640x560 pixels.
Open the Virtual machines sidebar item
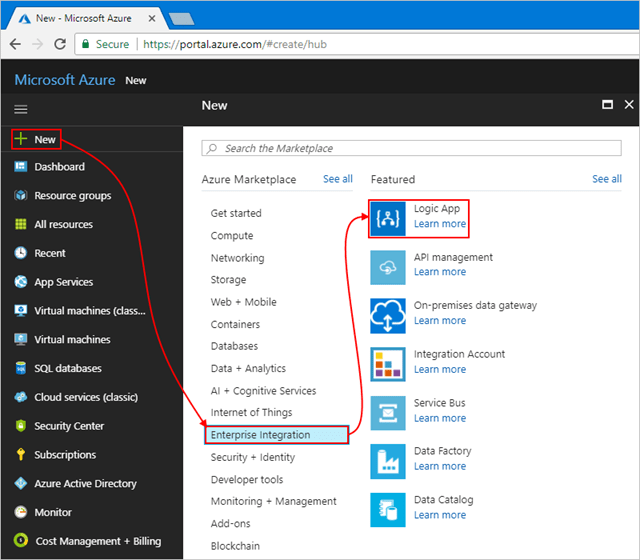pyautogui.click(x=72, y=340)
